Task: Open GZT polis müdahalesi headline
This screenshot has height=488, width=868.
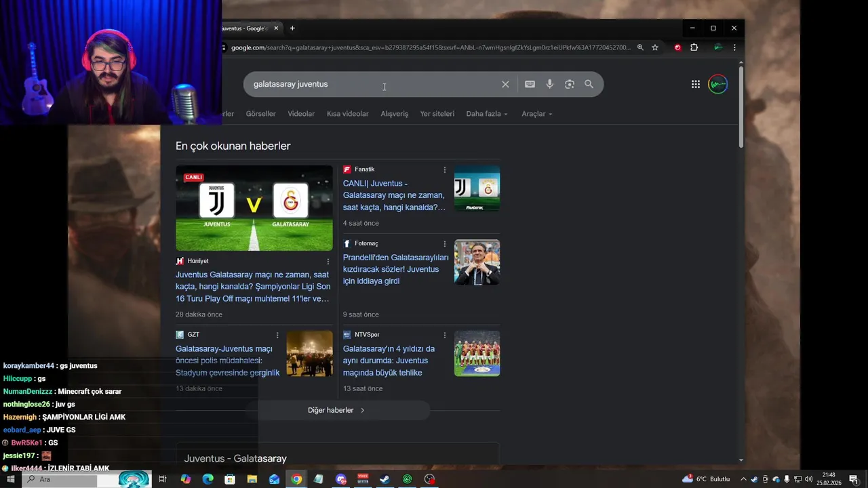Action: [x=228, y=361]
